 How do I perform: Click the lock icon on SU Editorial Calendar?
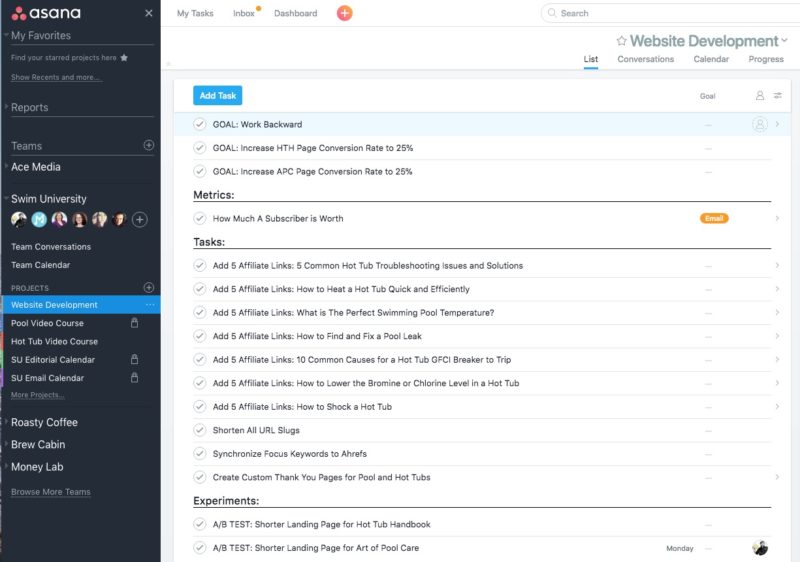[x=134, y=360]
